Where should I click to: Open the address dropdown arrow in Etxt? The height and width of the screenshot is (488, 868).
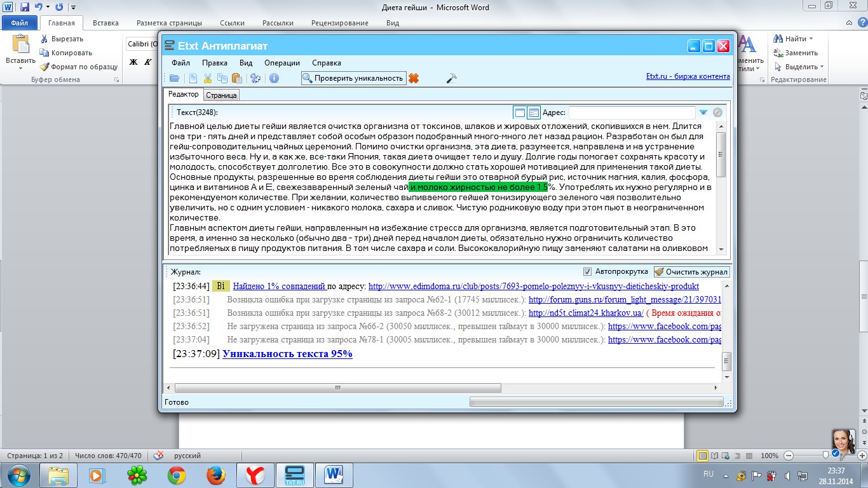pyautogui.click(x=703, y=112)
